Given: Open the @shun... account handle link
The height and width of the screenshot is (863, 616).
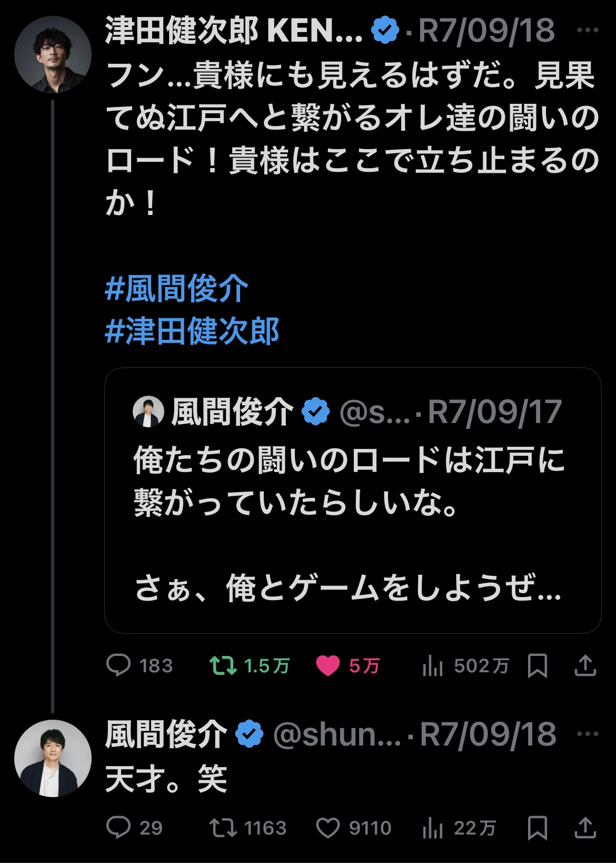Looking at the screenshot, I should 337,735.
